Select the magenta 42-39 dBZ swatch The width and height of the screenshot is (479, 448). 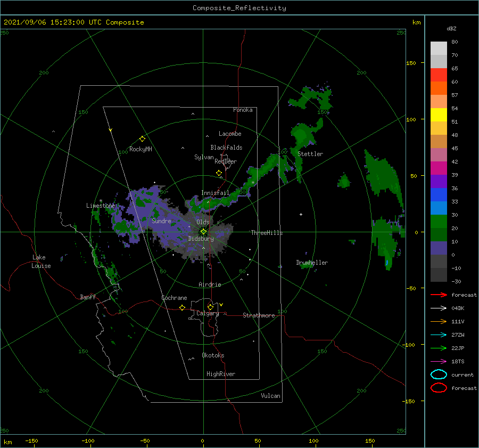pos(439,168)
